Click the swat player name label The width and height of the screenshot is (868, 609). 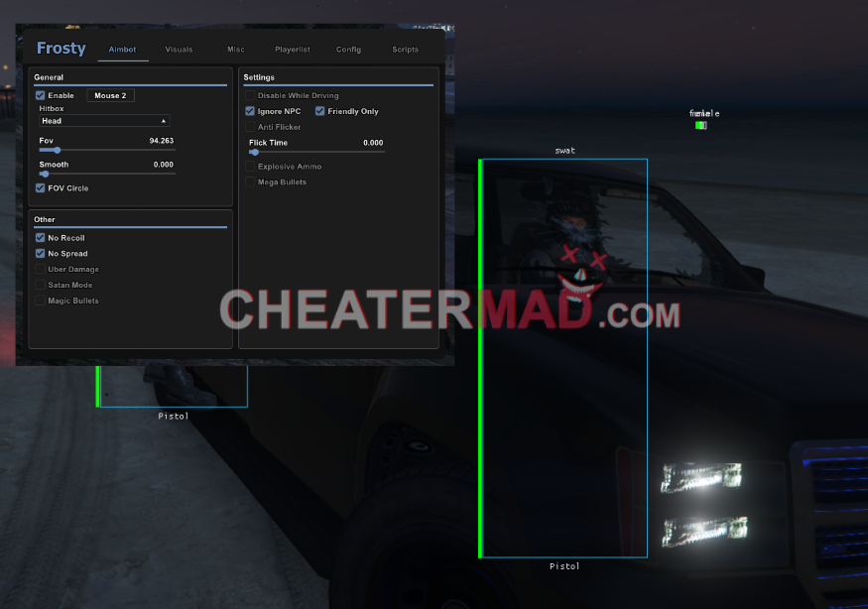(565, 151)
